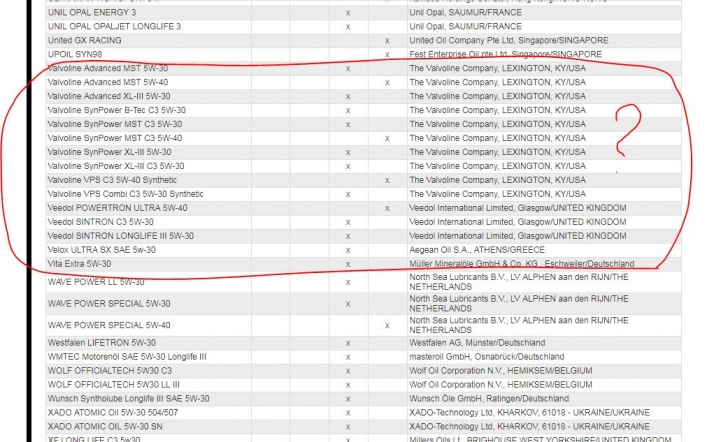721x442 pixels.
Task: Select 'Valvoline SynPower XL-III 5W-30' text
Action: pos(109,152)
